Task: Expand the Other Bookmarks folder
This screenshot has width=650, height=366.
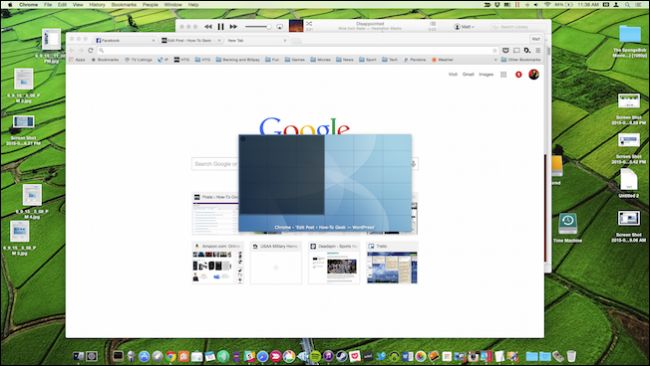Action: [x=521, y=60]
